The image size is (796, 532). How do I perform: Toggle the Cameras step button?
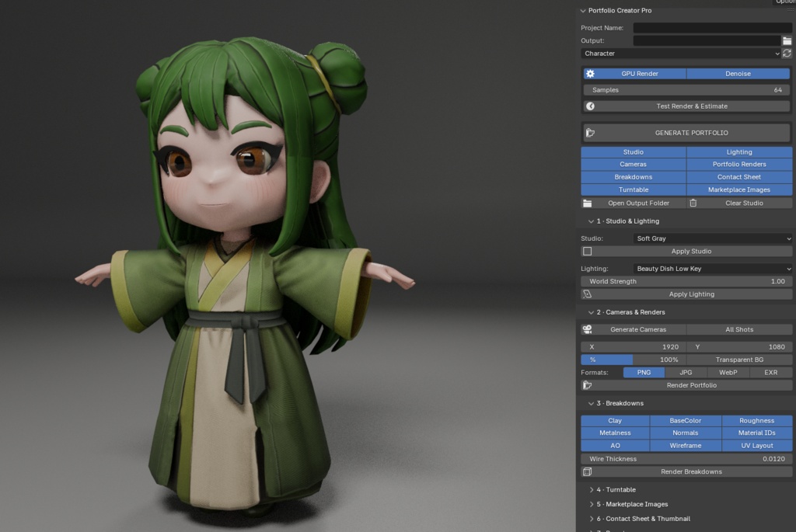coord(633,165)
